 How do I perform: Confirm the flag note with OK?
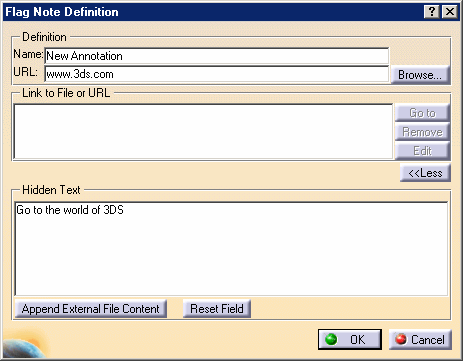click(350, 339)
